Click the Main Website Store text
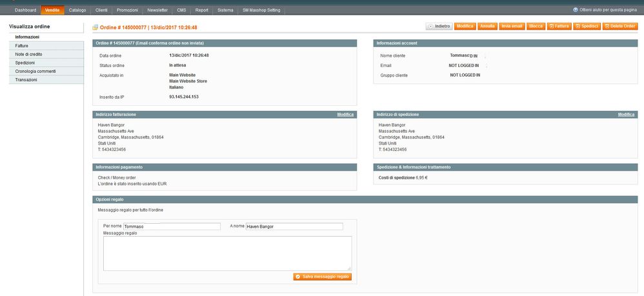The image size is (644, 296). 188,81
